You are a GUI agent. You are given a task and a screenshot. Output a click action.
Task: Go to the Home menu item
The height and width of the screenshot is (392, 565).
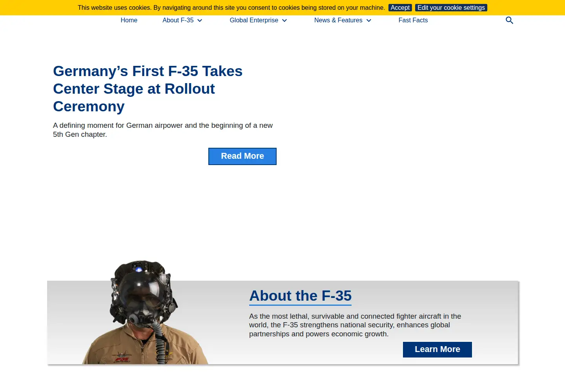[x=129, y=20]
